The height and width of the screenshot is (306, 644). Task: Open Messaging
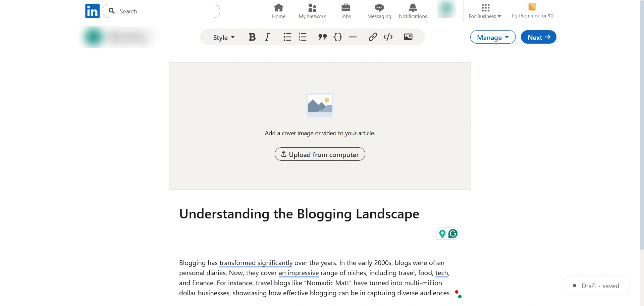(x=379, y=11)
